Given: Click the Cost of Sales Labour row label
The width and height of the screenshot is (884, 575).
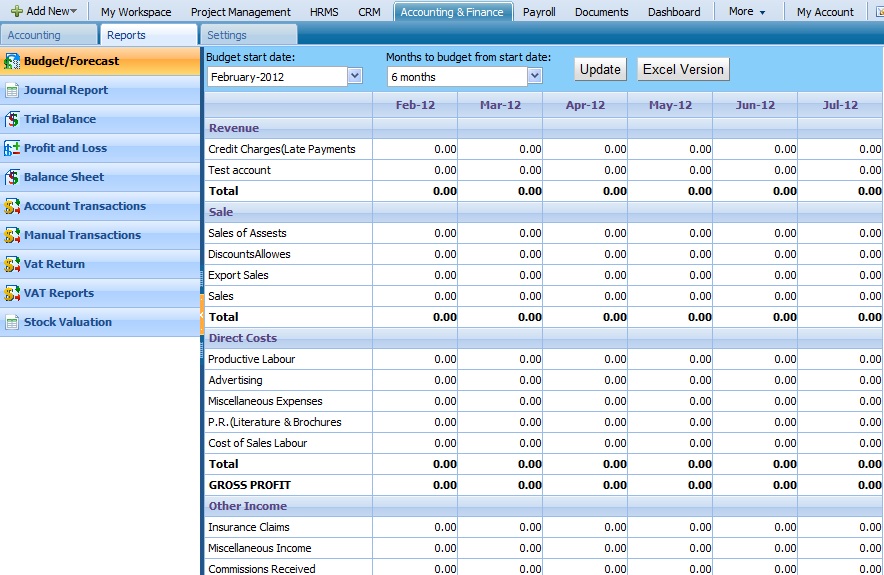Looking at the screenshot, I should coord(258,443).
